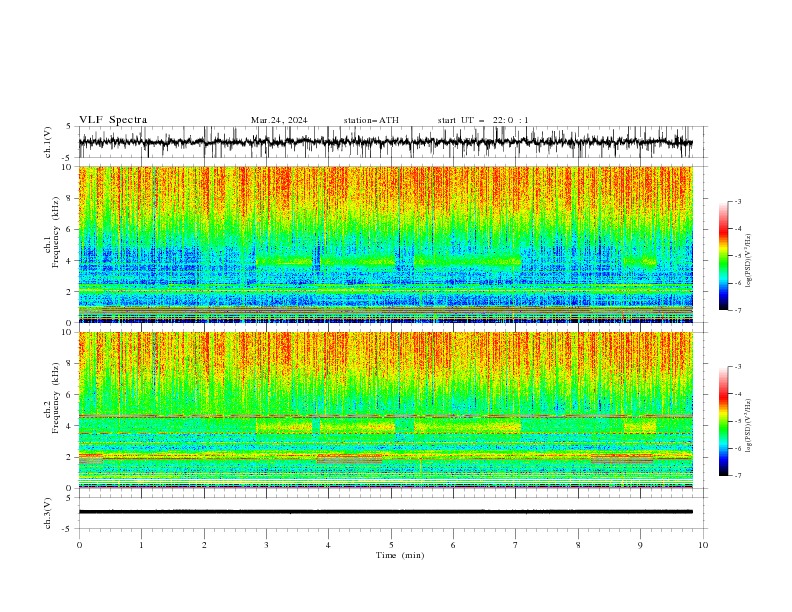Click the 'VLF Spectra' title text
Screen dimensions: 792x612
coord(113,120)
